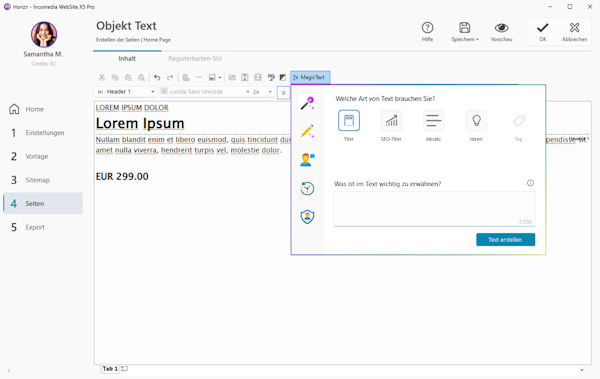Image resolution: width=600 pixels, height=379 pixels.
Task: Open the MagicText toolbar button
Action: 310,77
